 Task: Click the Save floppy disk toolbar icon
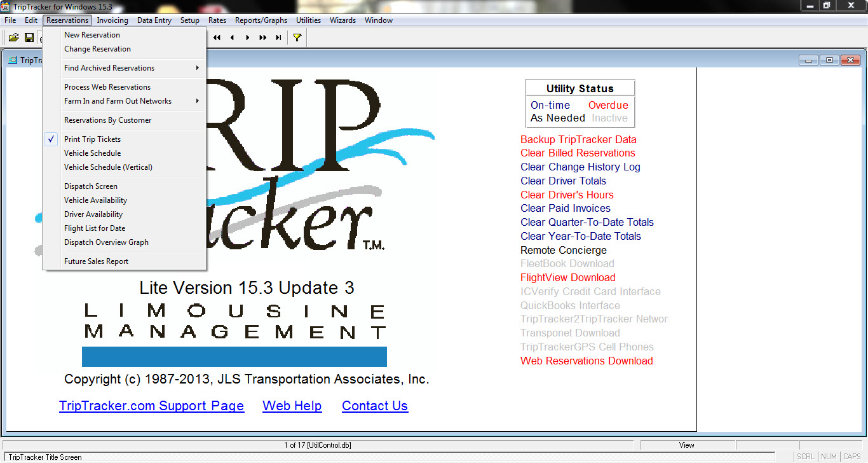(x=29, y=38)
